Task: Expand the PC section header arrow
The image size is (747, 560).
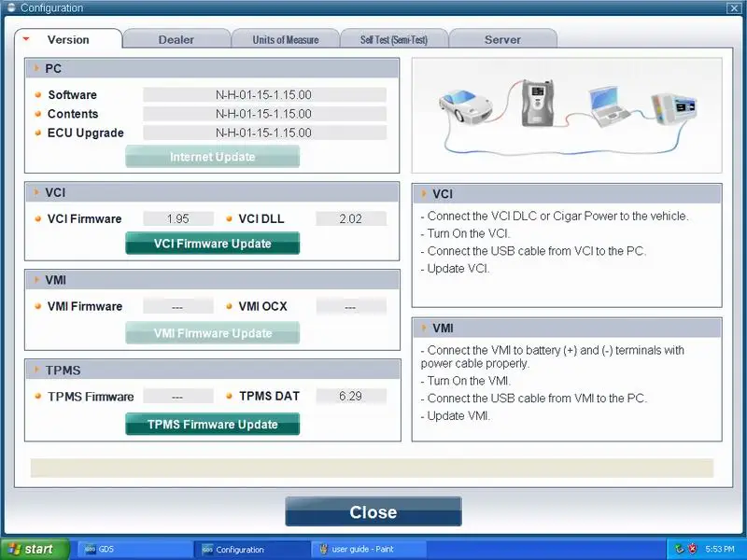Action: [36, 68]
